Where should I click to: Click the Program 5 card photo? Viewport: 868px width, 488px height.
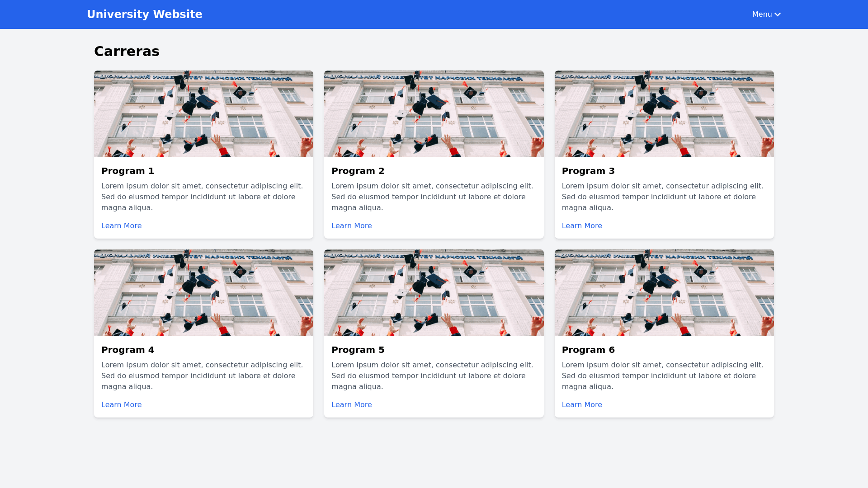pos(434,293)
